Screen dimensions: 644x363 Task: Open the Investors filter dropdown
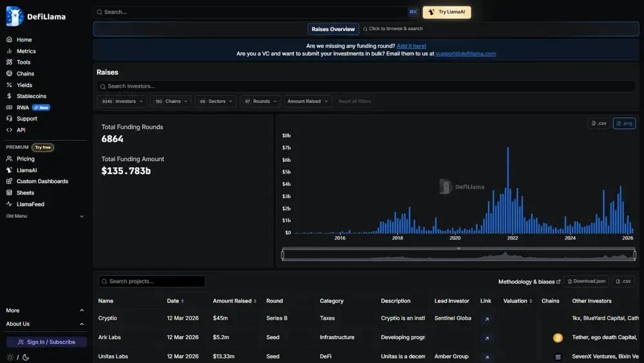[x=122, y=101]
